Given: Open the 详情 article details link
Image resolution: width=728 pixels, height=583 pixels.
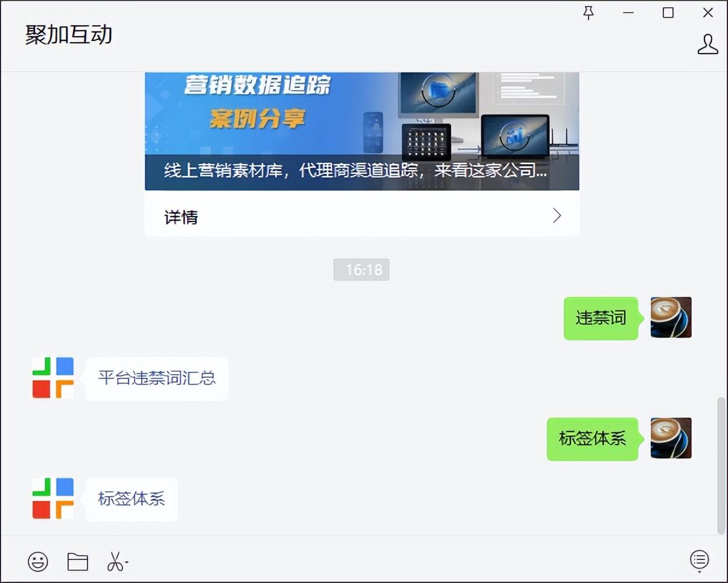Looking at the screenshot, I should [180, 217].
